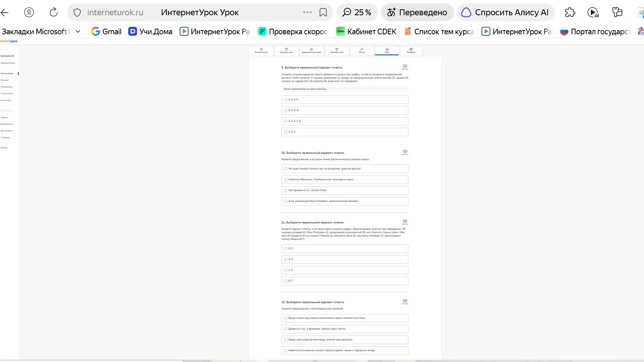Open the 'Итоги' lesson step
Image resolution: width=644 pixels, height=362 pixels.
(x=362, y=51)
